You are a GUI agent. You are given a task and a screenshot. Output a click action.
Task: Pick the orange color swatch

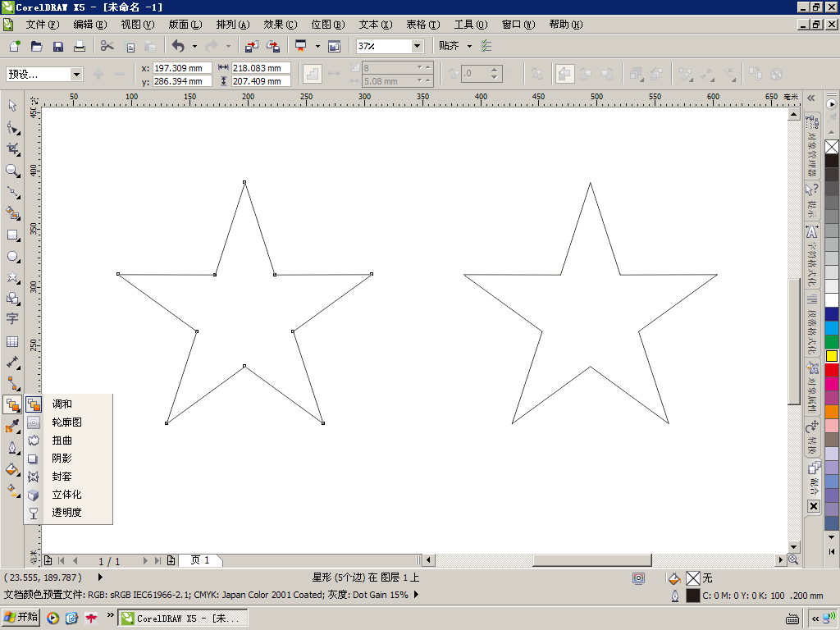[832, 412]
